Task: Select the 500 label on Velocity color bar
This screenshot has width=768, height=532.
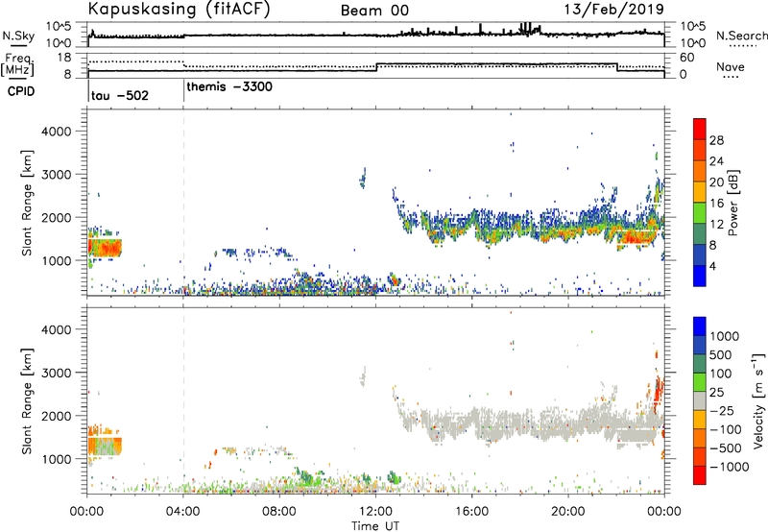Action: click(719, 355)
